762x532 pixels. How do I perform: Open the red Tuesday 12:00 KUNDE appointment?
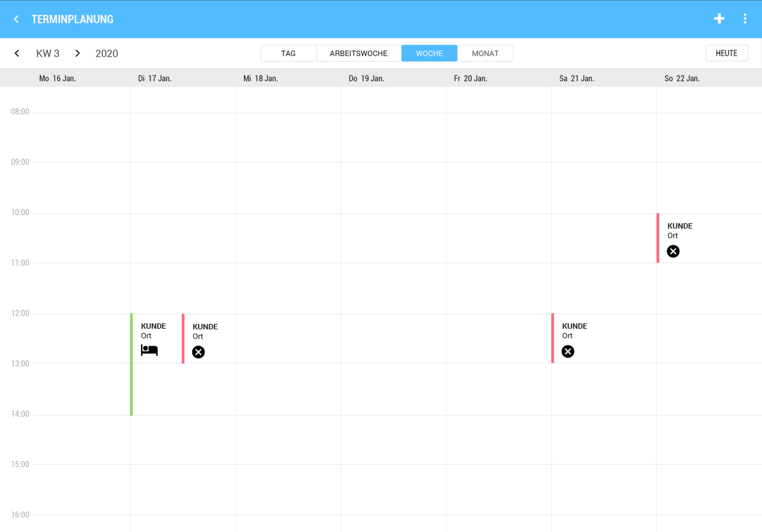click(x=209, y=338)
